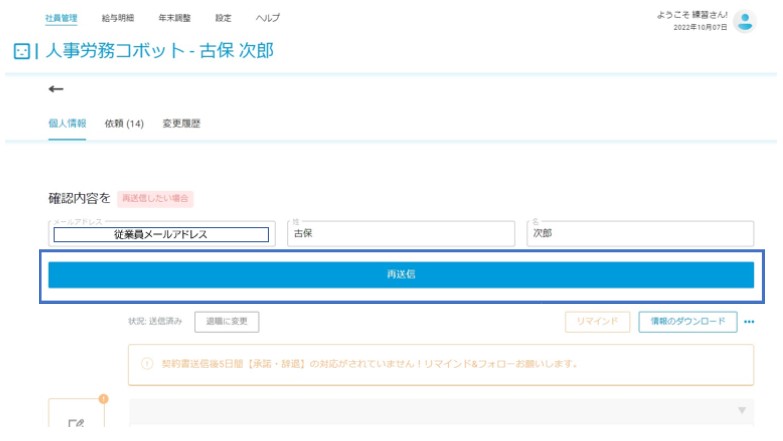Click the 情報のダウンロード button

(688, 322)
